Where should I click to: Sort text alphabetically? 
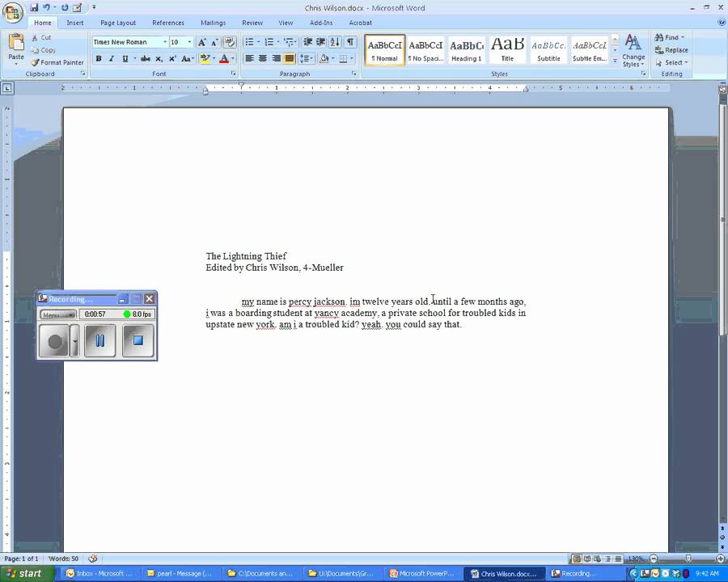(x=335, y=42)
